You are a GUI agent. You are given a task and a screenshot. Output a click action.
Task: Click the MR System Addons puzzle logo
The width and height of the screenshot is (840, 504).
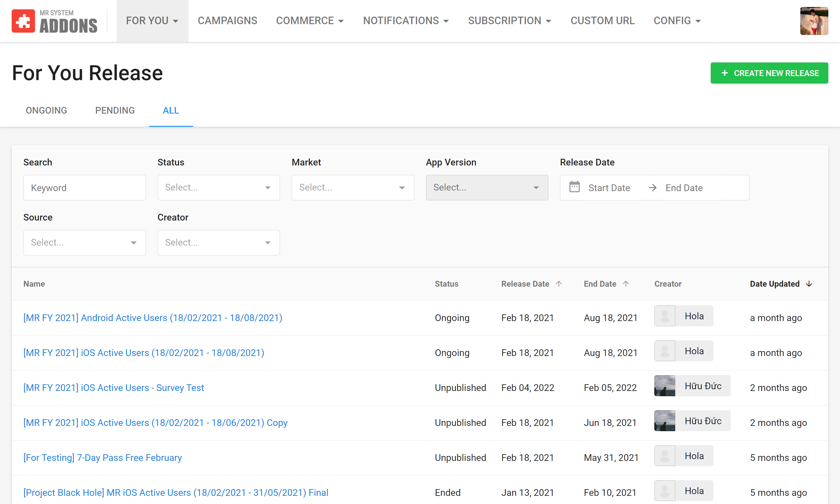click(23, 21)
